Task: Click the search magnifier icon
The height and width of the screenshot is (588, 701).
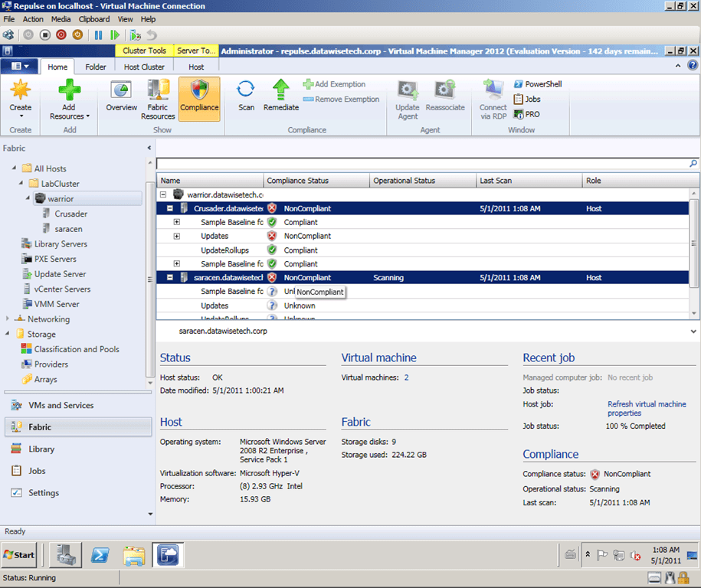Action: (693, 164)
